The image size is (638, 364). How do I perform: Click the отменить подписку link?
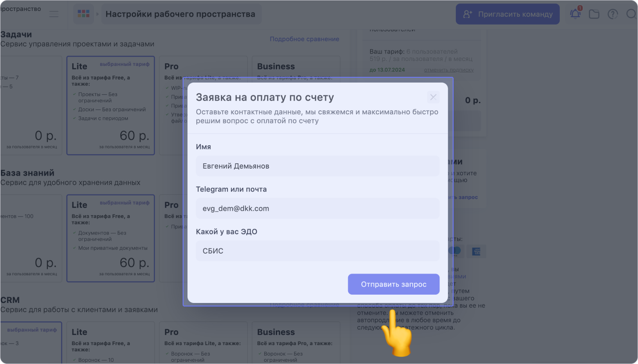(449, 70)
